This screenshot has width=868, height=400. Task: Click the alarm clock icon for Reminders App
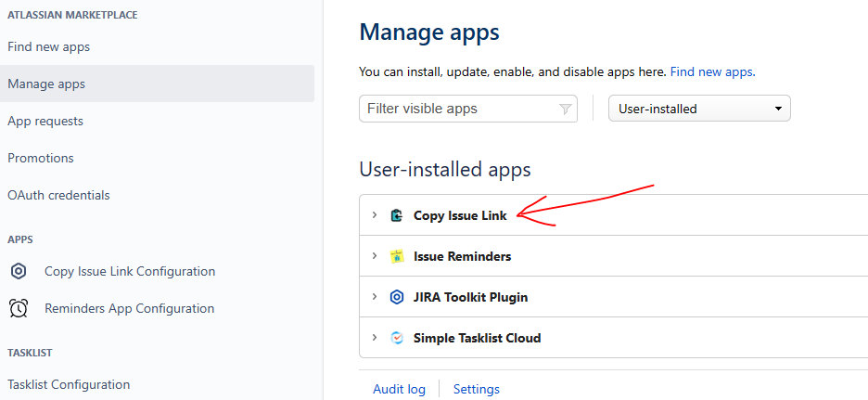(x=19, y=308)
